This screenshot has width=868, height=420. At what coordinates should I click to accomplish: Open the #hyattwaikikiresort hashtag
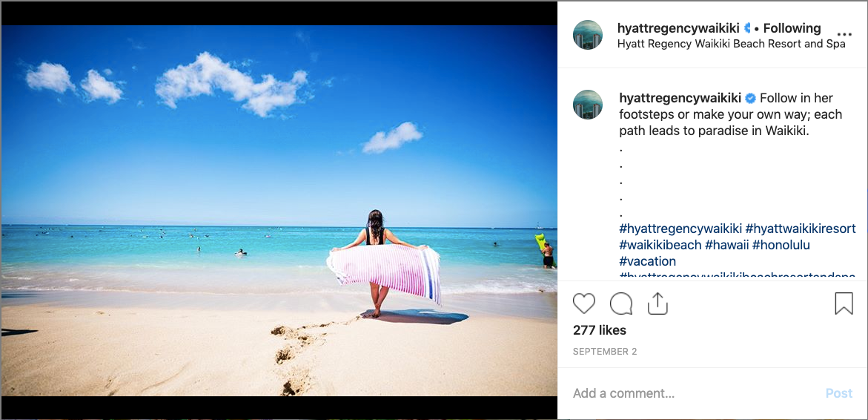pos(801,229)
